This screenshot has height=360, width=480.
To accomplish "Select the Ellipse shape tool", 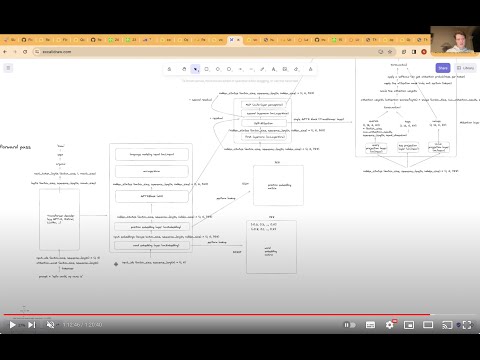I will click(229, 69).
